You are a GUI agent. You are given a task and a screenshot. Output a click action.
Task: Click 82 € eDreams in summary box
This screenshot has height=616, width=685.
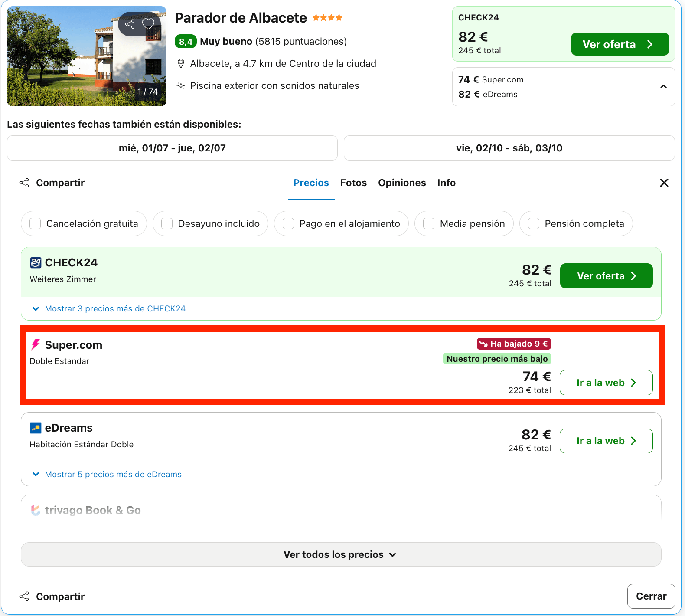coord(488,94)
